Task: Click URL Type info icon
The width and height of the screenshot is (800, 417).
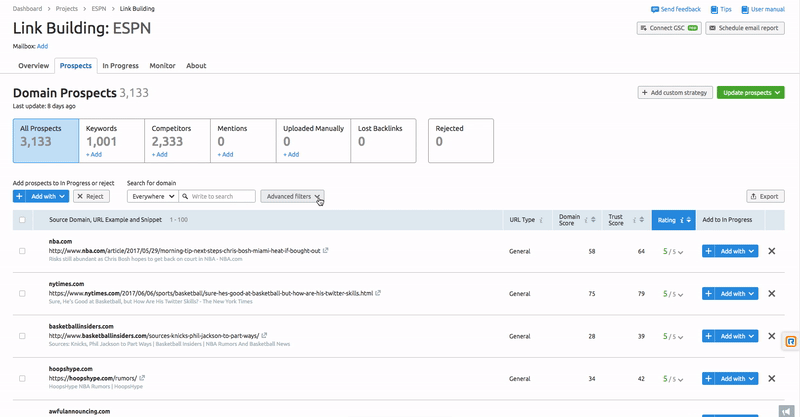Action: tap(541, 220)
